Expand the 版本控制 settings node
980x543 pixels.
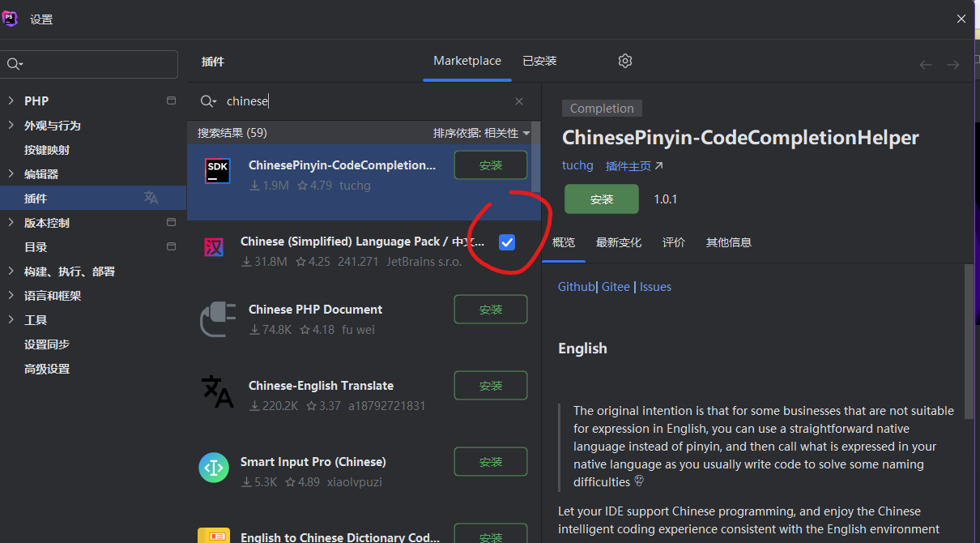(x=11, y=222)
